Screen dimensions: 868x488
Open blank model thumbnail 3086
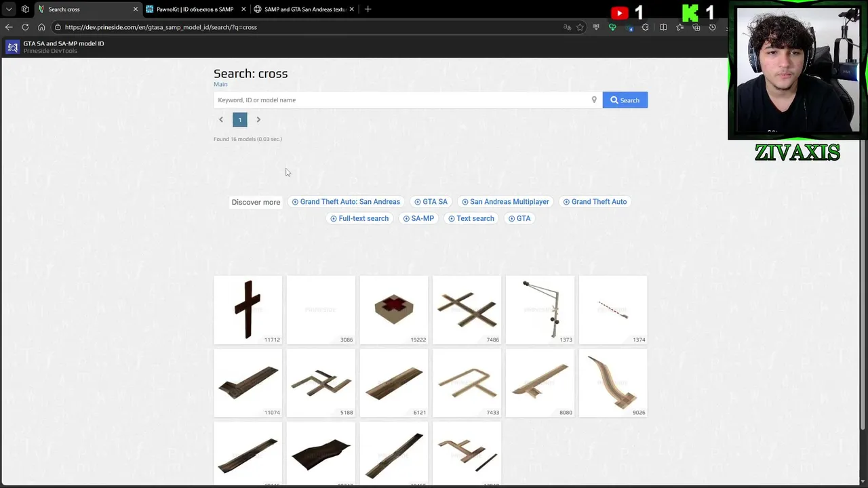pyautogui.click(x=321, y=310)
